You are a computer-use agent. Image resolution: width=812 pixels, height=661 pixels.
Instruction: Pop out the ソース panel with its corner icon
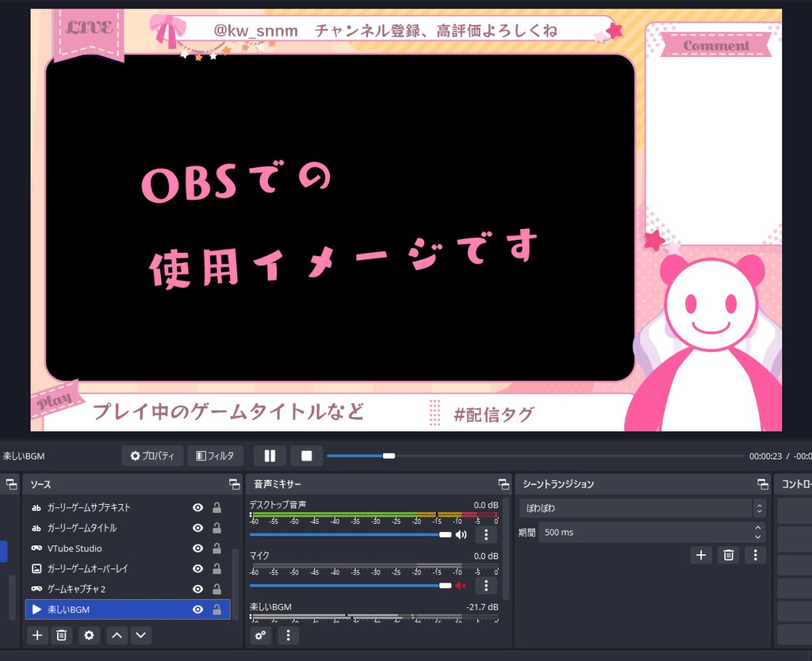pos(234,483)
